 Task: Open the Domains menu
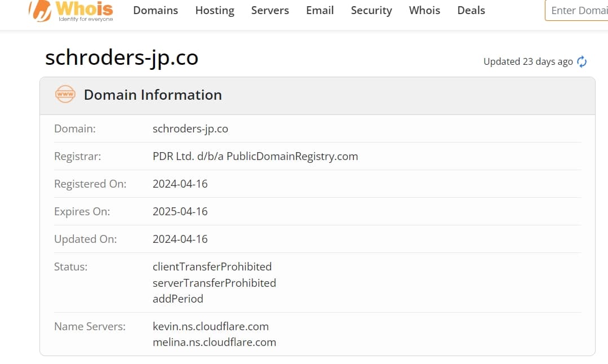coord(156,11)
